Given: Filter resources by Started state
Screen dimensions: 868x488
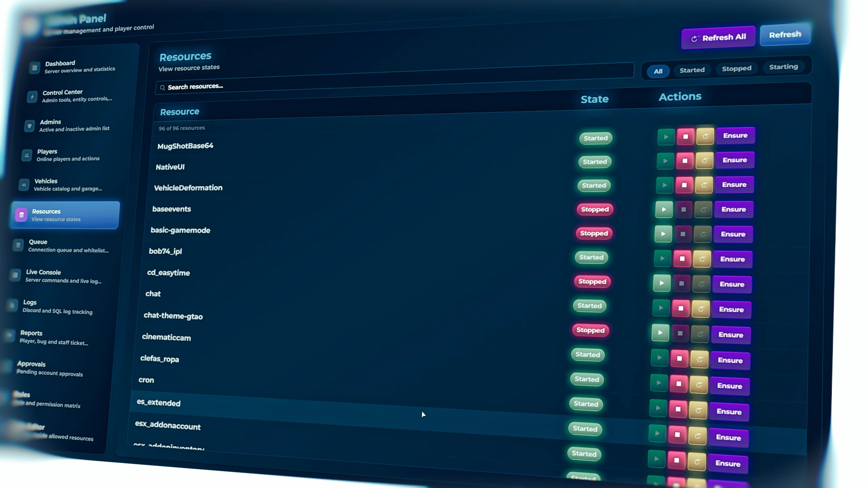Looking at the screenshot, I should 692,70.
